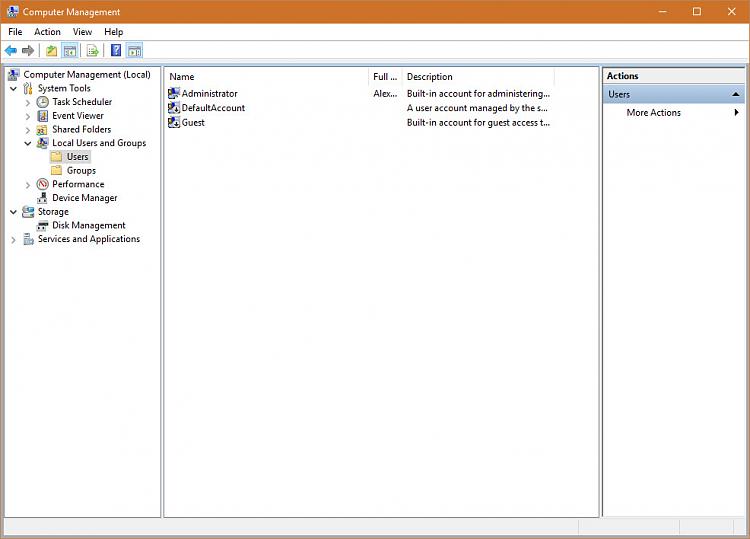This screenshot has width=750, height=539.
Task: Expand the Event Viewer node
Action: pos(28,116)
